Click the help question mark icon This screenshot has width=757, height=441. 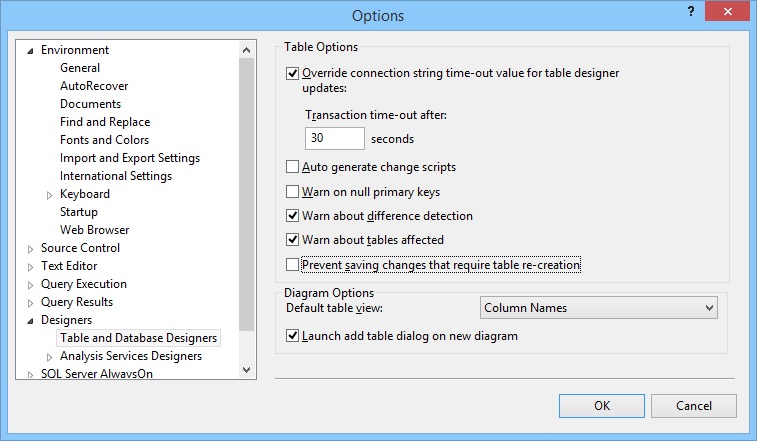(x=691, y=12)
